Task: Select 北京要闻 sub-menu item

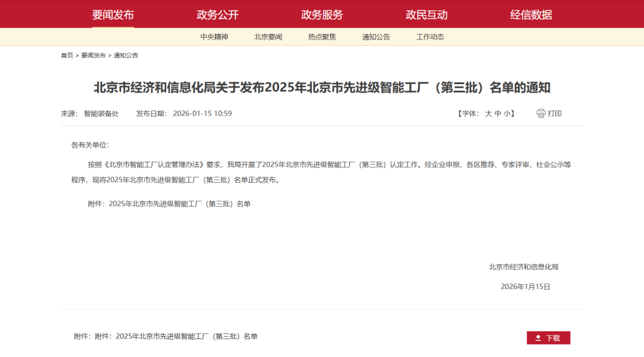Action: pos(268,37)
